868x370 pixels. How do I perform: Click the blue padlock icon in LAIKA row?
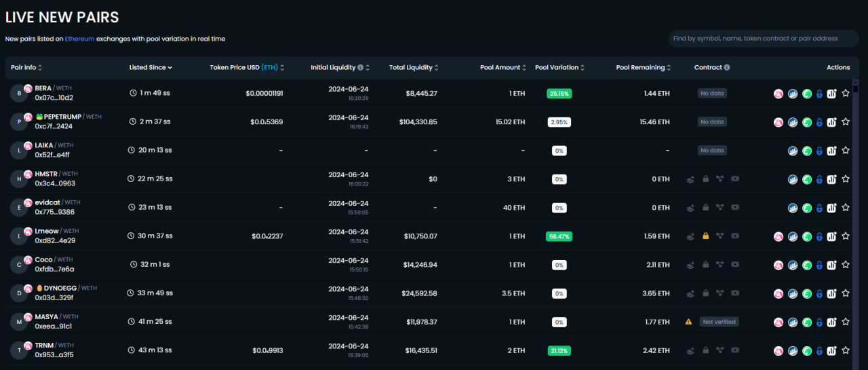819,151
